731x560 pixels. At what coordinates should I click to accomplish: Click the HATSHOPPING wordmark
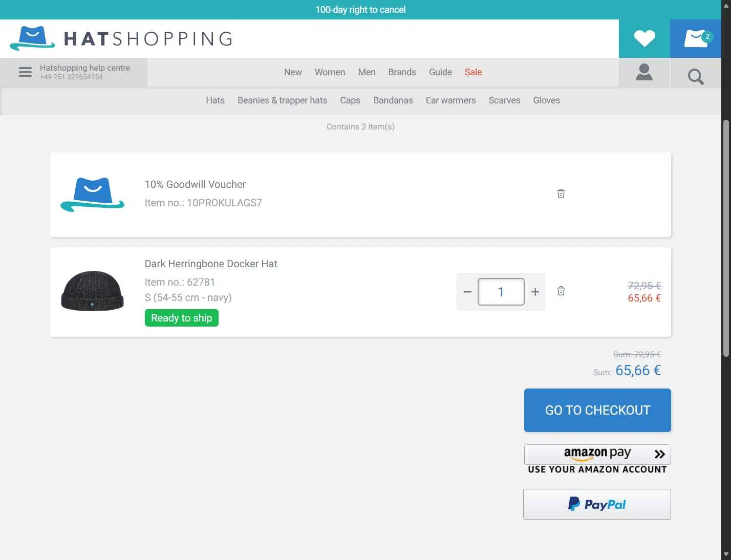(148, 39)
